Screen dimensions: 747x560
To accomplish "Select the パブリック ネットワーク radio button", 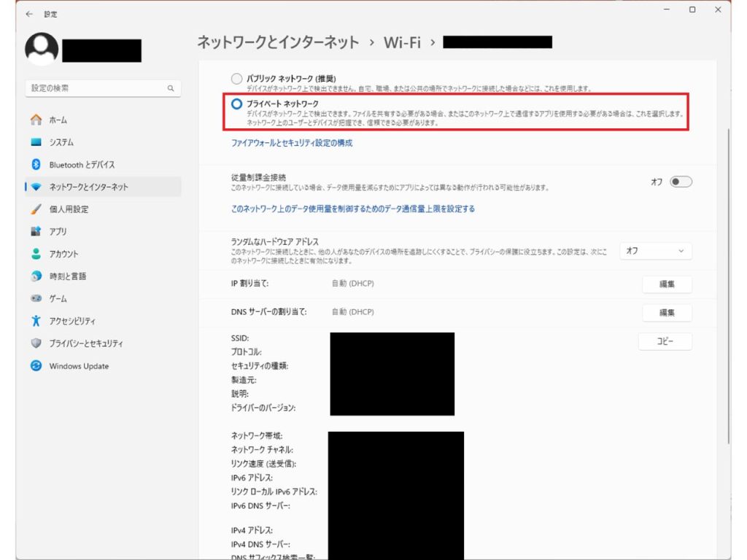I will click(x=236, y=78).
